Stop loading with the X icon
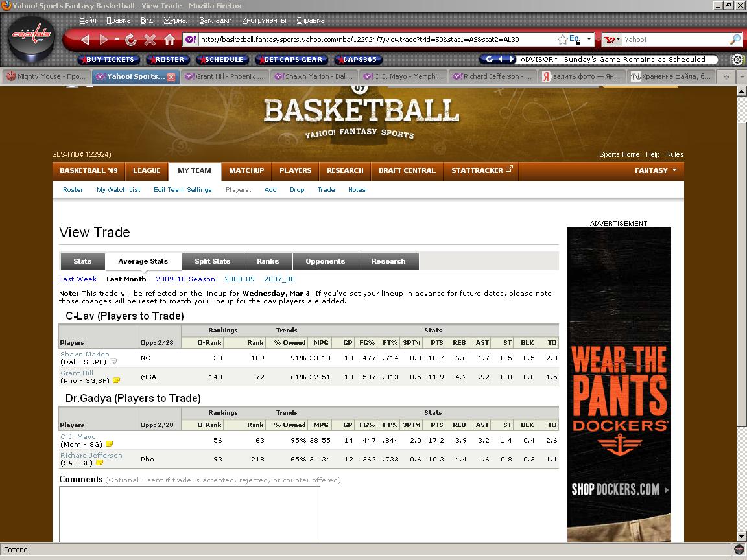This screenshot has height=560, width=747. 150,40
